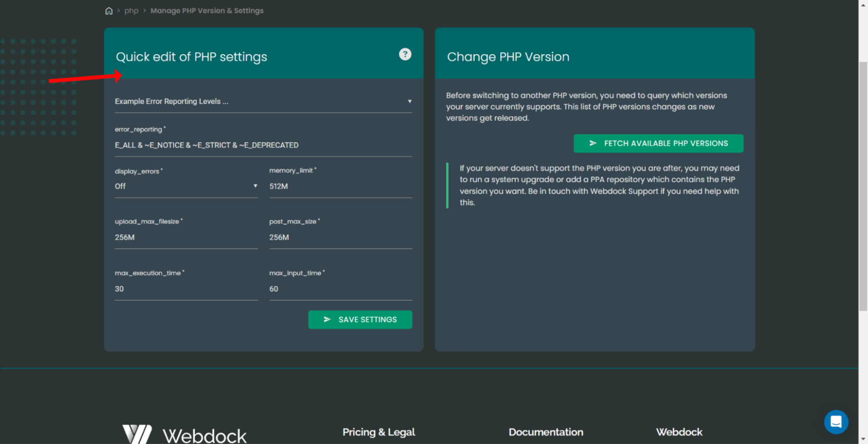Open the php breadcrumb link
The width and height of the screenshot is (868, 444).
coord(131,11)
